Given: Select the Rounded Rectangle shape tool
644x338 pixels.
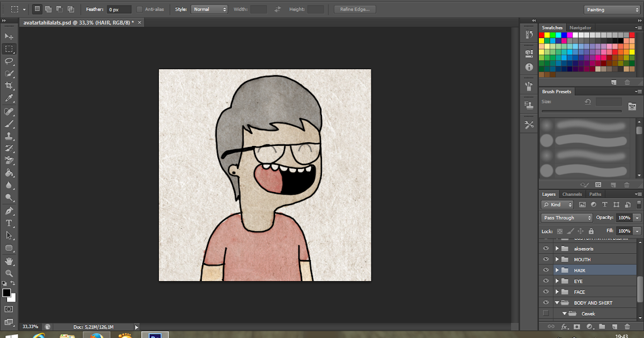Looking at the screenshot, I should pos(9,248).
